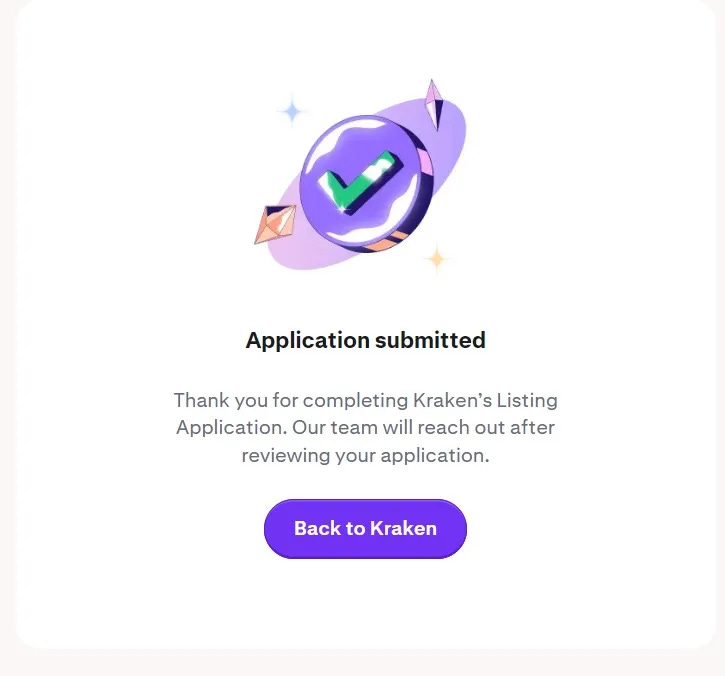
Task: Click the reviewing your application line
Action: pyautogui.click(x=365, y=456)
